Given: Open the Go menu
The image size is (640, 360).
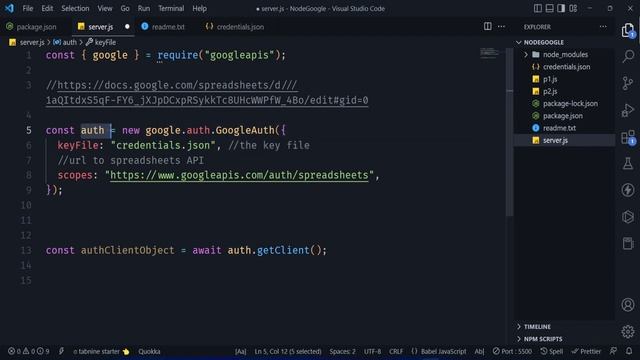Looking at the screenshot, I should coord(125,8).
